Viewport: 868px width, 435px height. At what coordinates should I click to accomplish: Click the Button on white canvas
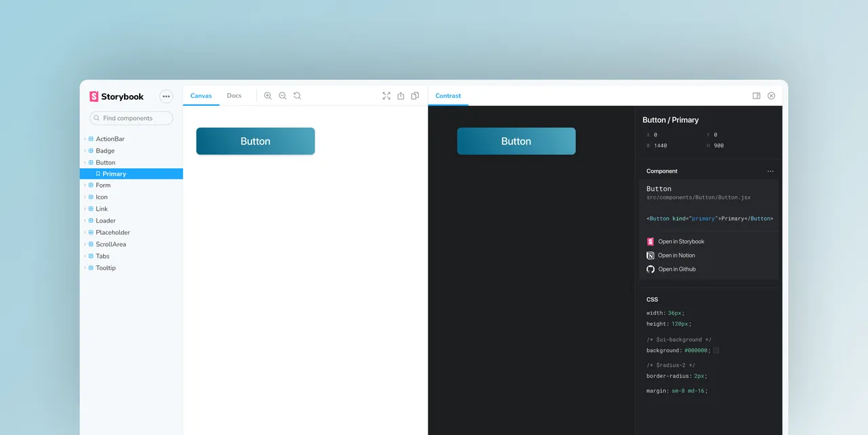(256, 141)
